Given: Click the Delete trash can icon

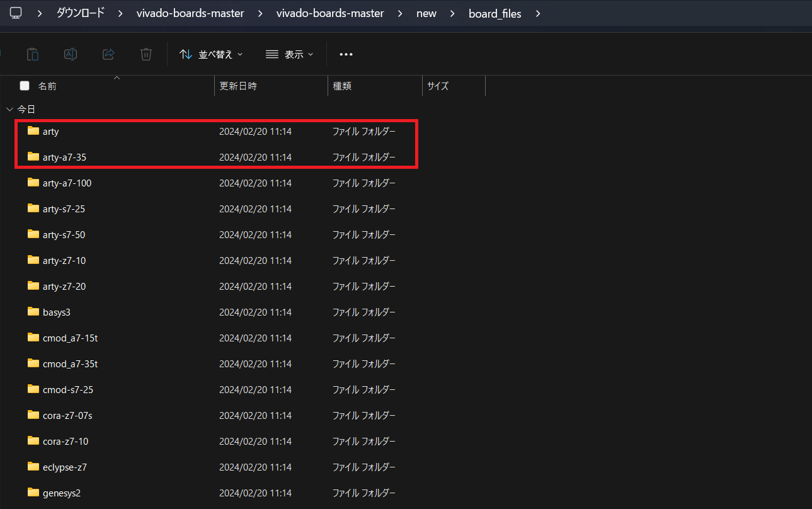Looking at the screenshot, I should click(x=146, y=54).
